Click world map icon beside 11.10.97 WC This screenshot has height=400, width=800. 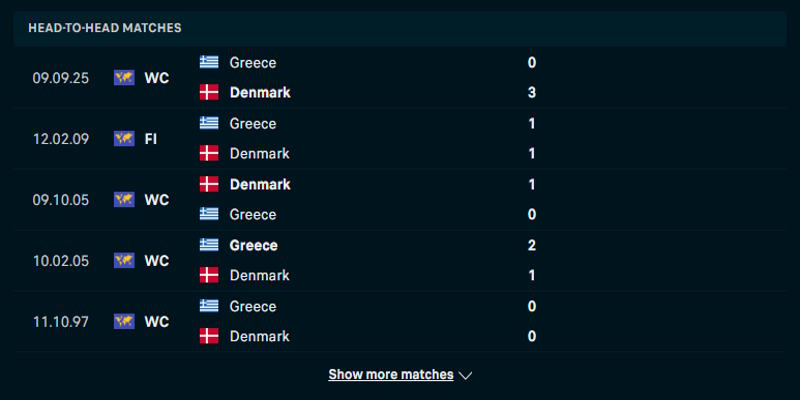pos(124,321)
